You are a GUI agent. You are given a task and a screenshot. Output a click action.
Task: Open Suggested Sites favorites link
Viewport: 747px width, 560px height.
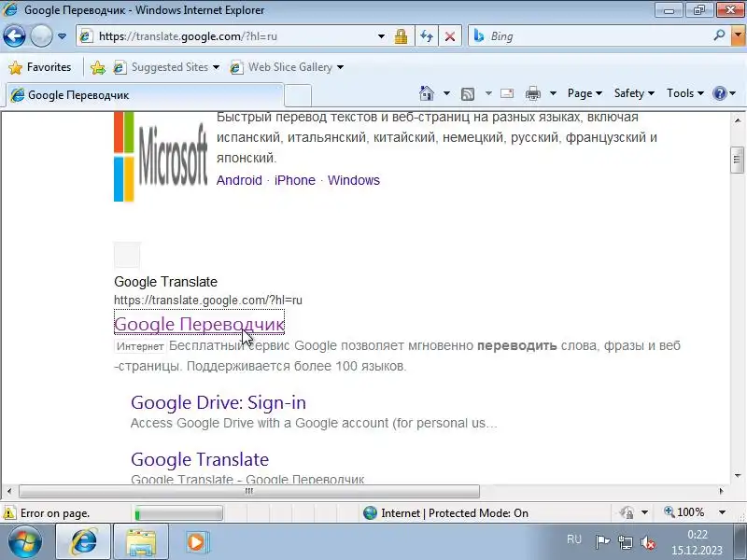(x=166, y=67)
